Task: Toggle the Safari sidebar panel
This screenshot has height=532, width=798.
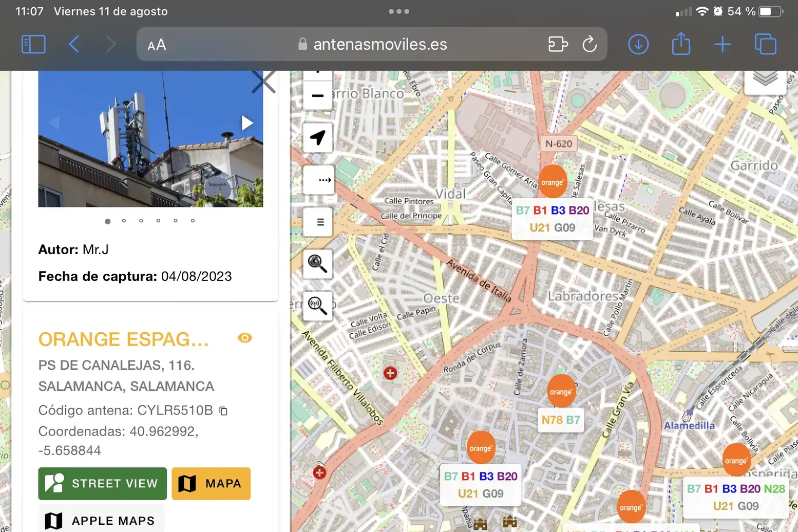Action: click(x=33, y=44)
